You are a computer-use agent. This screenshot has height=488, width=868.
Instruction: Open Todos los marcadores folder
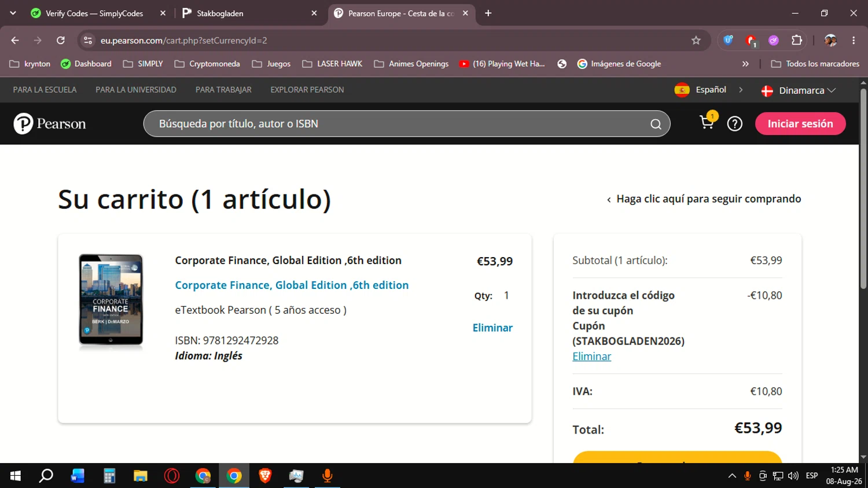click(815, 64)
